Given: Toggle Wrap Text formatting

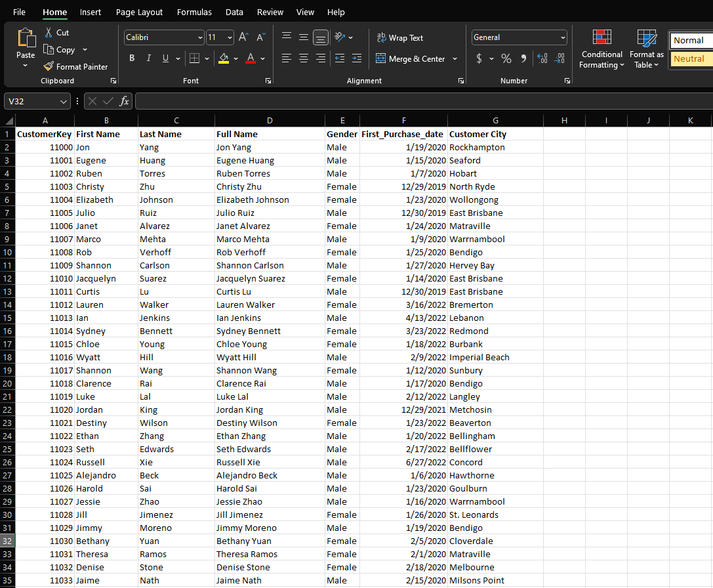Looking at the screenshot, I should (x=399, y=38).
